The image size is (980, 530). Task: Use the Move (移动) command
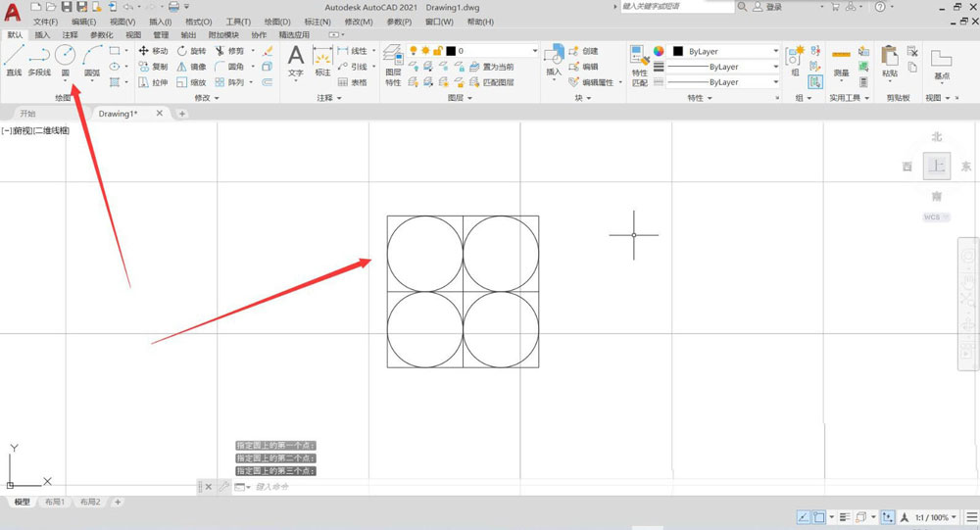(x=153, y=51)
